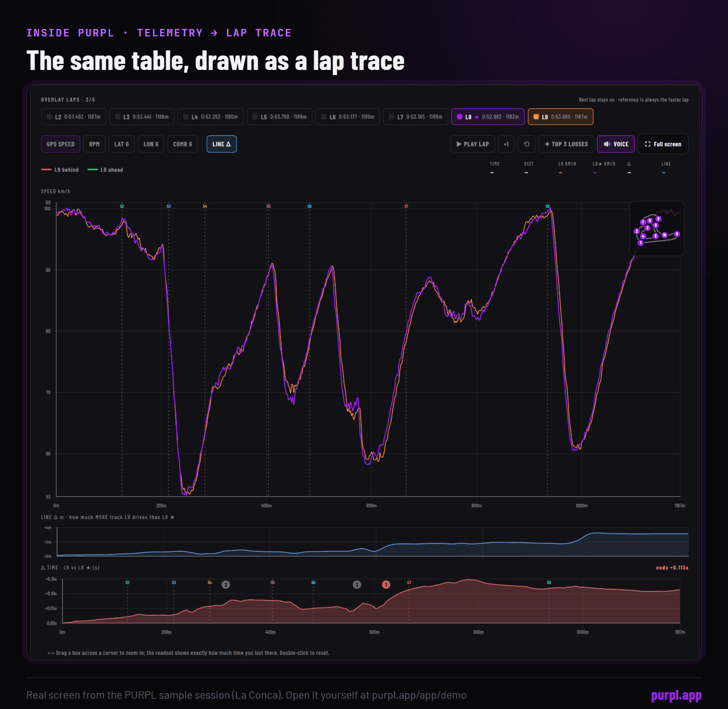Select the S2 sector marker on the speed chart
Screen dimensions: 728x709
pyautogui.click(x=122, y=206)
